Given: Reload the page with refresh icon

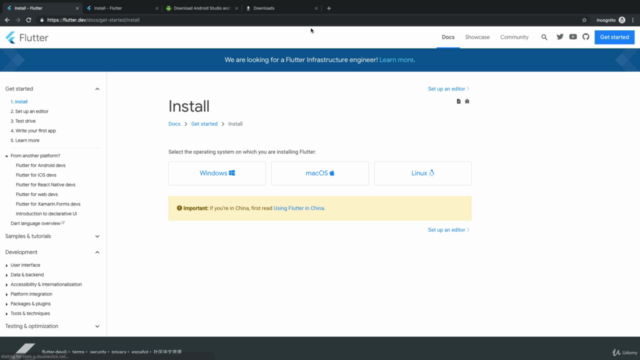Looking at the screenshot, I should [28, 20].
